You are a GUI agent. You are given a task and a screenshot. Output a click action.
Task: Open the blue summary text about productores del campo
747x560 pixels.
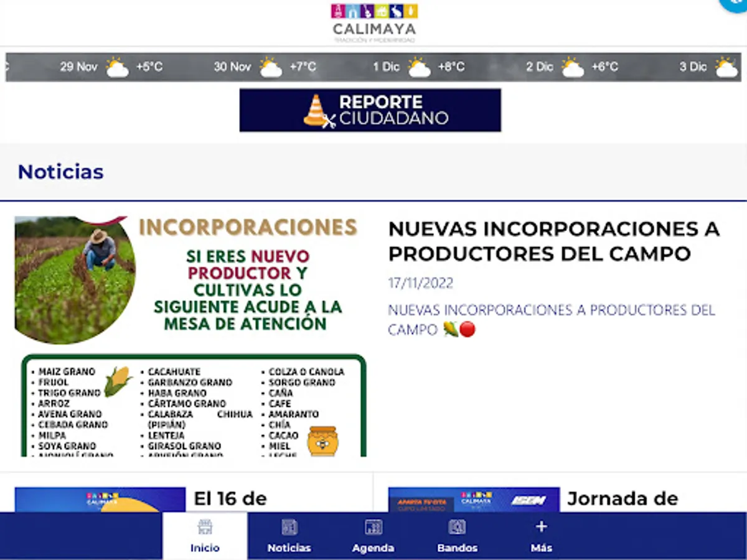coord(552,320)
